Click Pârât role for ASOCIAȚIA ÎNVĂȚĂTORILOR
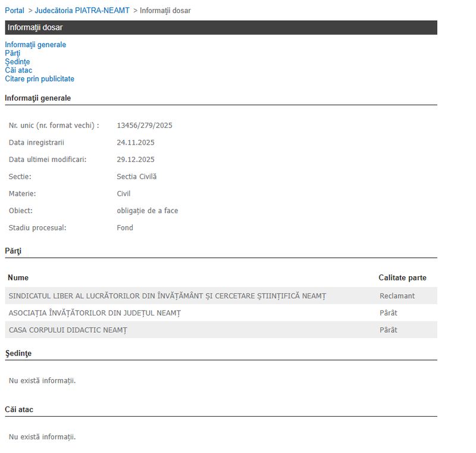 [389, 313]
